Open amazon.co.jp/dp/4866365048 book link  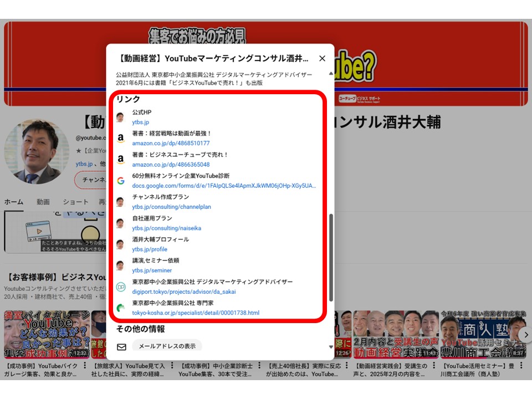[171, 165]
